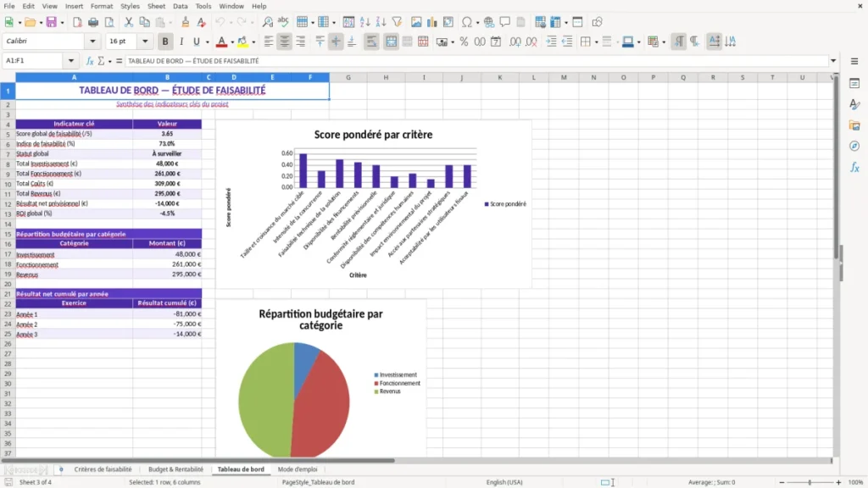Toggle Align Top
The height and width of the screenshot is (488, 868).
tap(320, 42)
